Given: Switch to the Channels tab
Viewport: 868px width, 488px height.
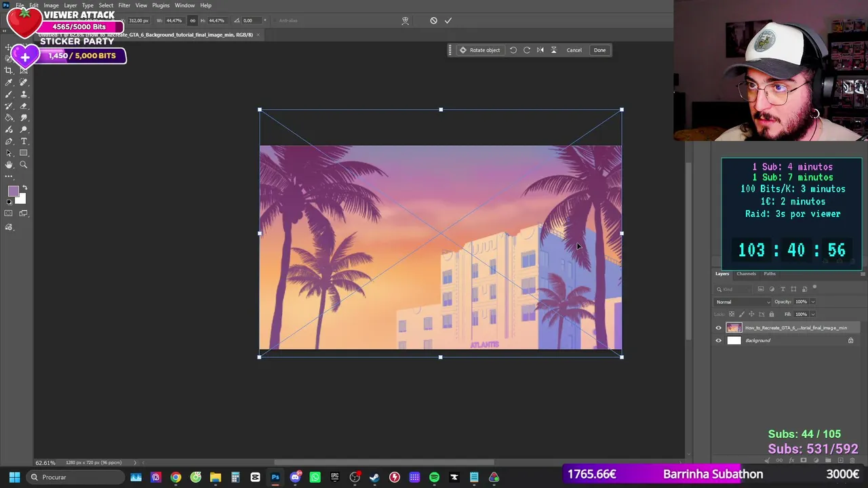Looking at the screenshot, I should 746,274.
